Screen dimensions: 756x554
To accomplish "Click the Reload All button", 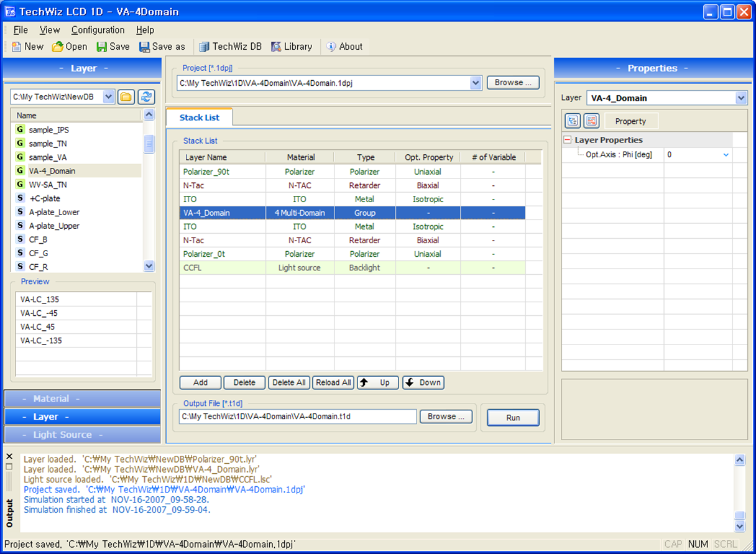I will (x=333, y=382).
